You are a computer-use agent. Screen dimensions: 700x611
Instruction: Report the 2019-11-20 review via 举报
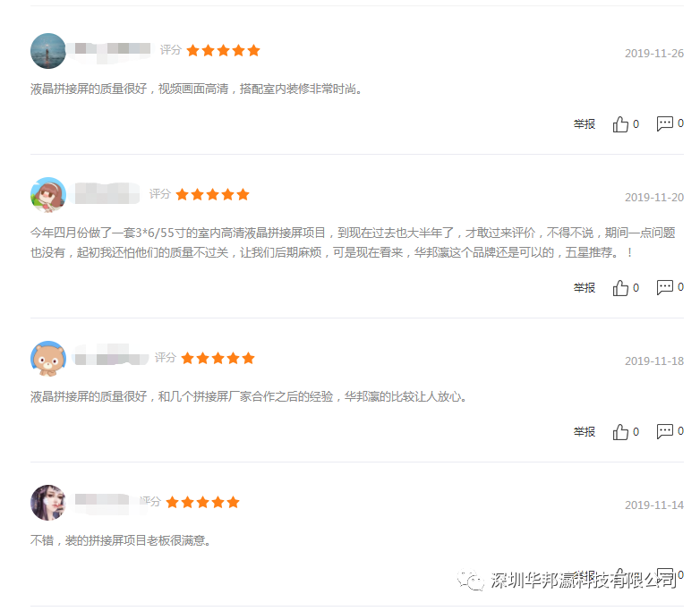tap(585, 287)
